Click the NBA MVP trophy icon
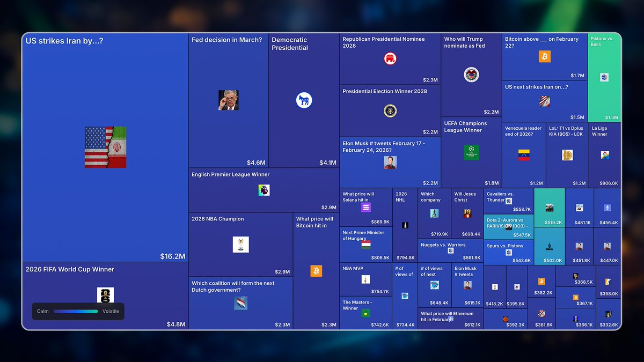The height and width of the screenshot is (362, 644). (366, 279)
